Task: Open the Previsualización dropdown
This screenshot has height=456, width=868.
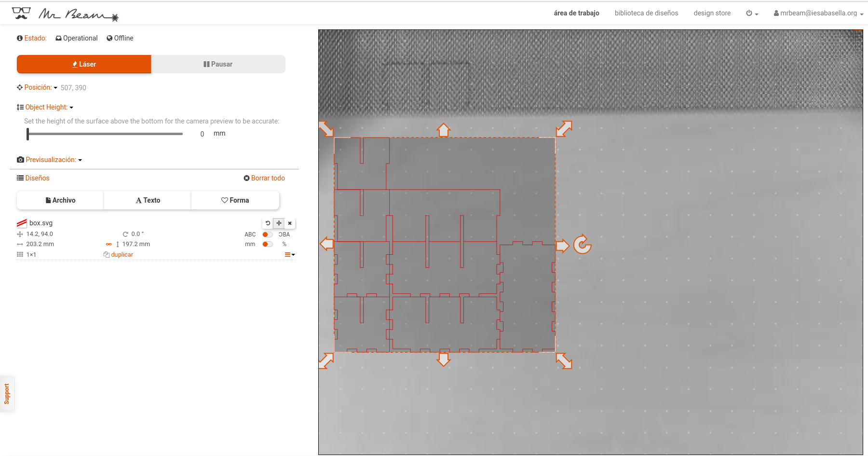Action: [x=50, y=160]
